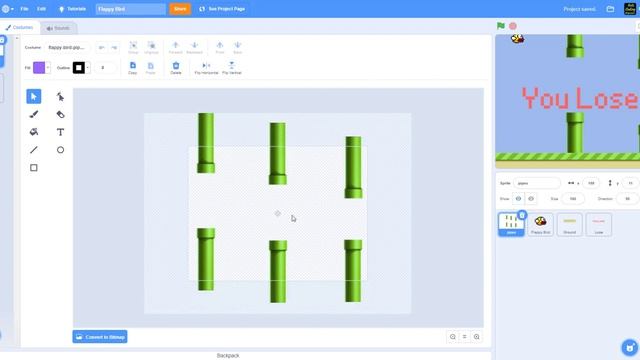The width and height of the screenshot is (640, 360).
Task: Select the Rectangle tool
Action: pos(33,168)
